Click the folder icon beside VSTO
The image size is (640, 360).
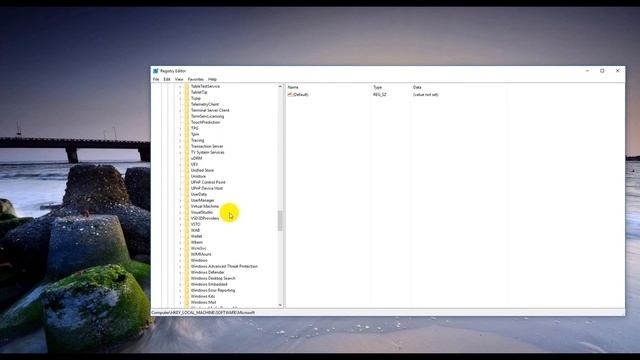pyautogui.click(x=187, y=224)
